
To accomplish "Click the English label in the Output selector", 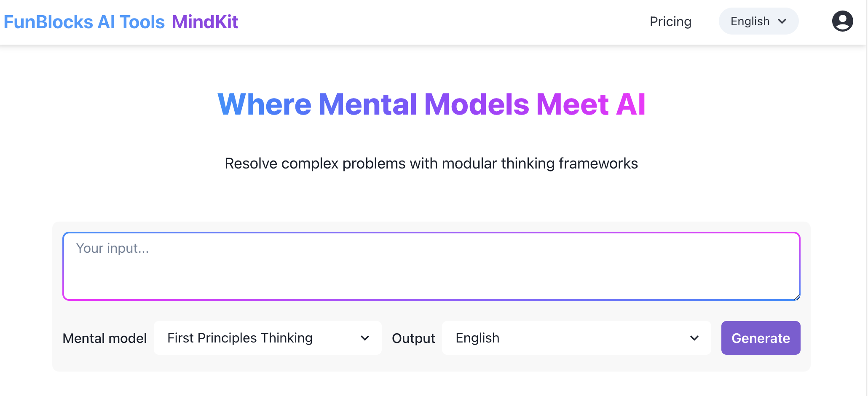I will pos(477,338).
